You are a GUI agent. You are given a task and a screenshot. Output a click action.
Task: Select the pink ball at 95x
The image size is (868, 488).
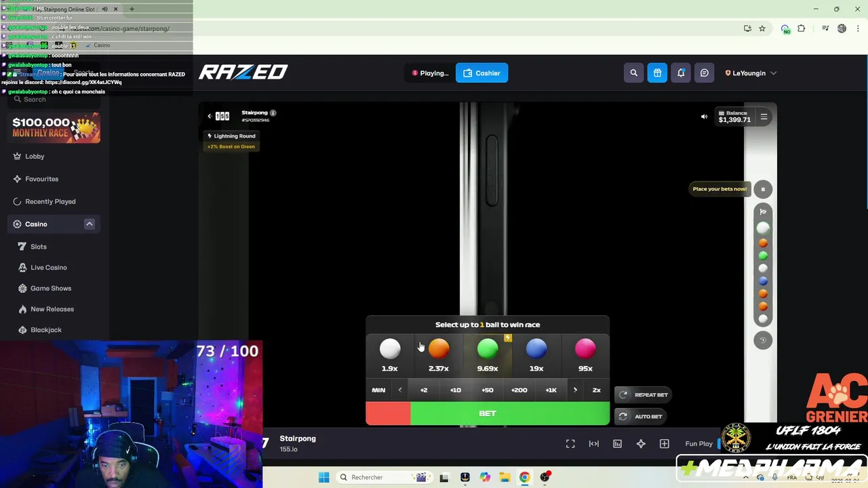point(585,355)
